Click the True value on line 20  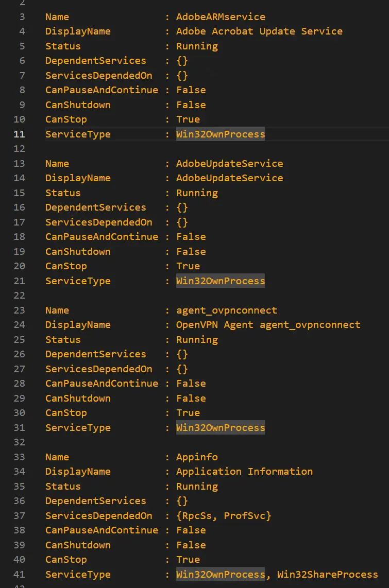click(x=188, y=266)
